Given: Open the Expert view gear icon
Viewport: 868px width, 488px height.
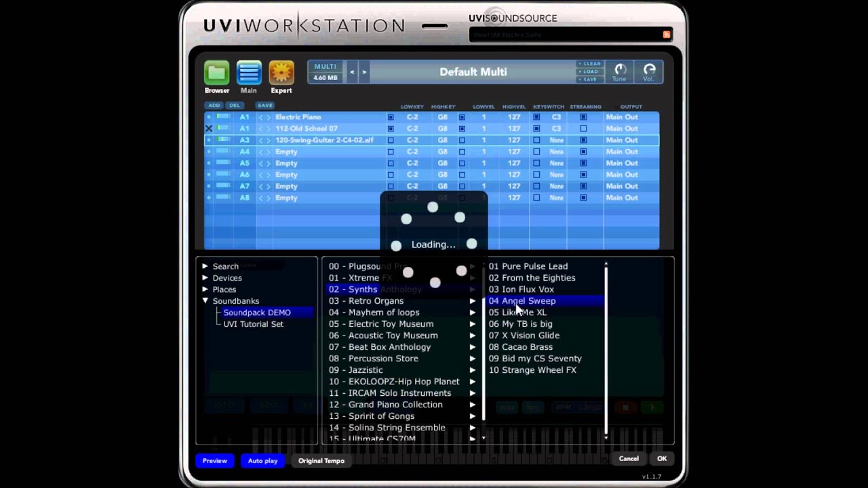Looking at the screenshot, I should [281, 73].
